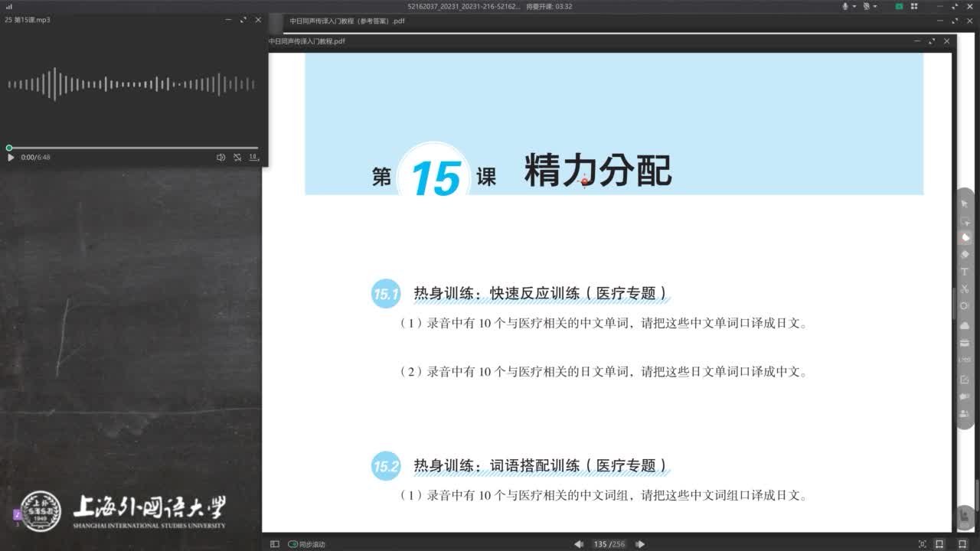Open the audio playback speed option

coord(253,158)
